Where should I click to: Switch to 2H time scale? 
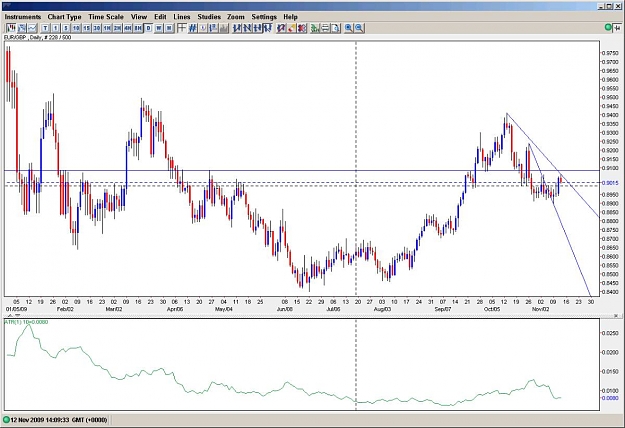click(117, 28)
